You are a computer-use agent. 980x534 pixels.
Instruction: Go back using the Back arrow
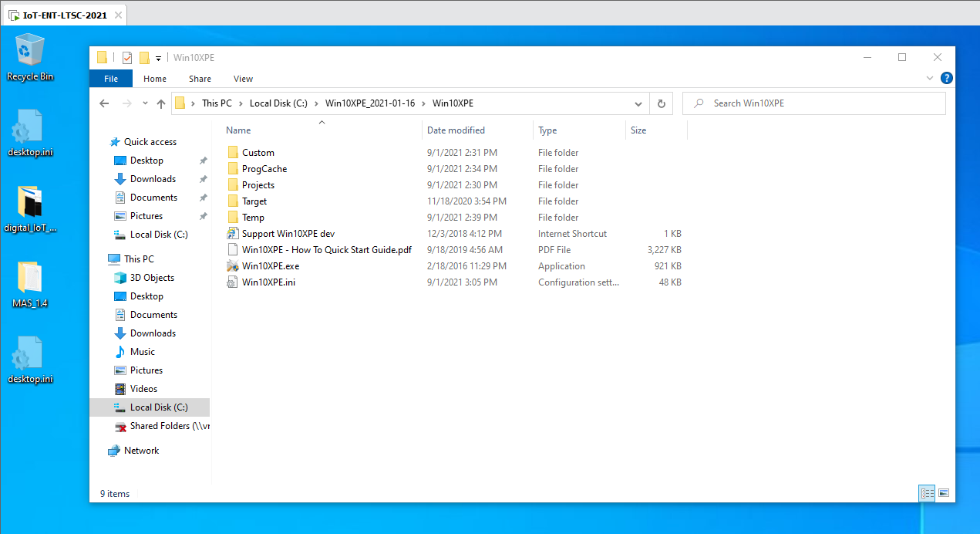click(x=105, y=103)
